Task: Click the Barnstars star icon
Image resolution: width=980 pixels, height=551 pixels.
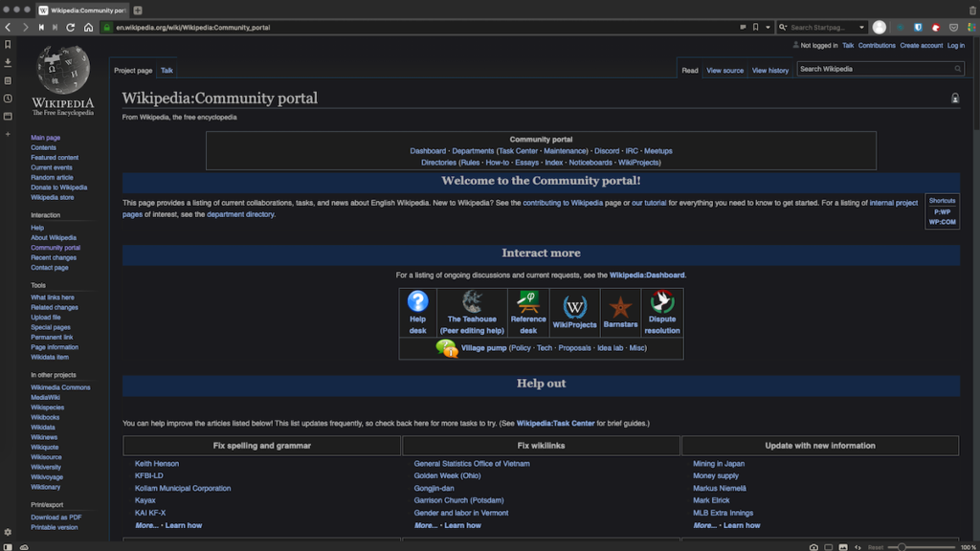Action: (x=620, y=303)
